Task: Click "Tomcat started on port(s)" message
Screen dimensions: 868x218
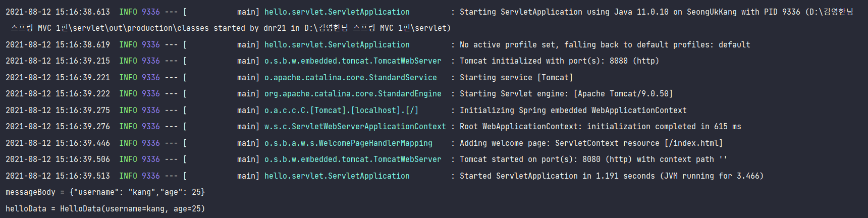Action: pyautogui.click(x=593, y=159)
